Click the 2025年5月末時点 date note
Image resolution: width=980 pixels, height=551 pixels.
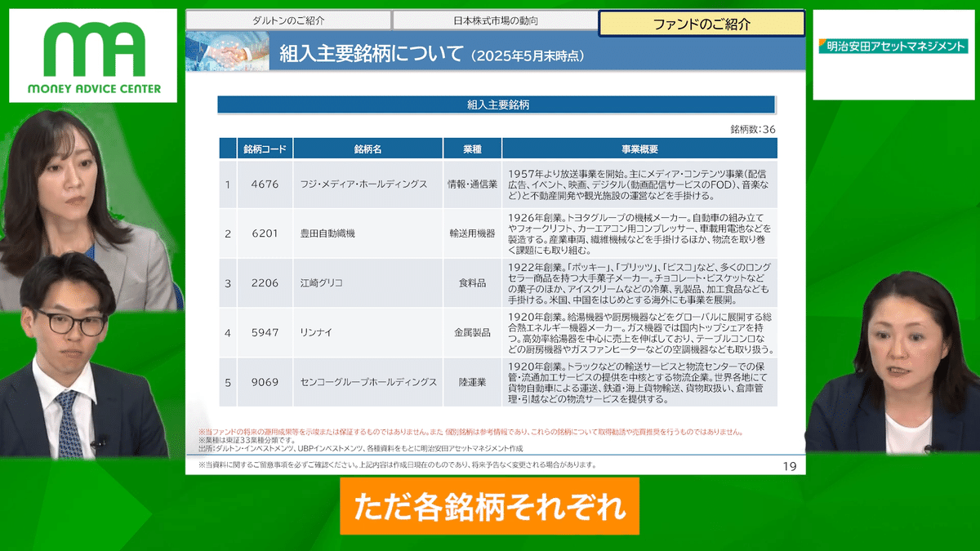(x=528, y=56)
